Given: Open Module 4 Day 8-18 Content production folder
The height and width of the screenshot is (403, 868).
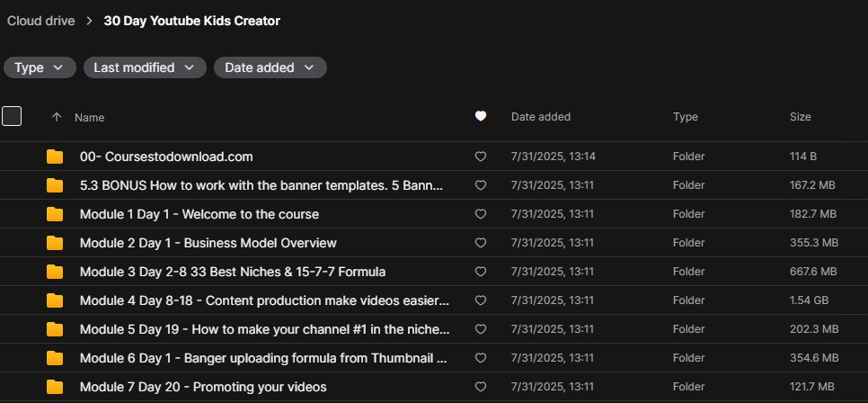Looking at the screenshot, I should pos(264,300).
